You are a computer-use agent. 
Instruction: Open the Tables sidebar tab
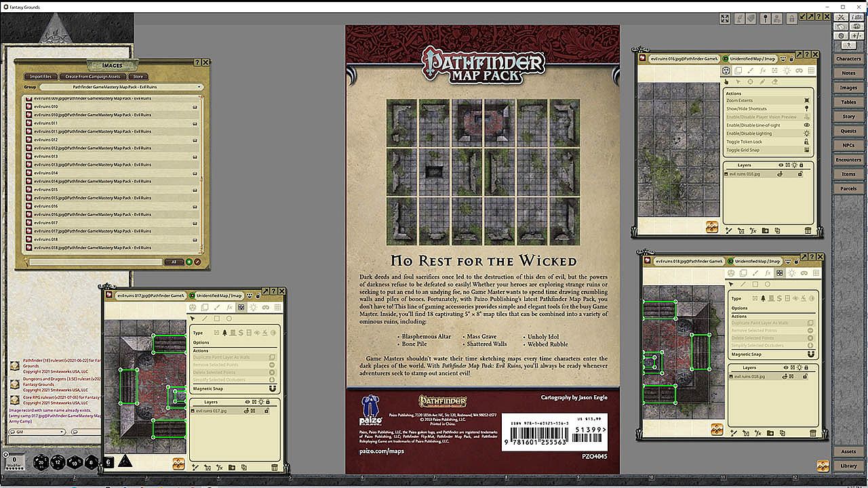[x=848, y=102]
